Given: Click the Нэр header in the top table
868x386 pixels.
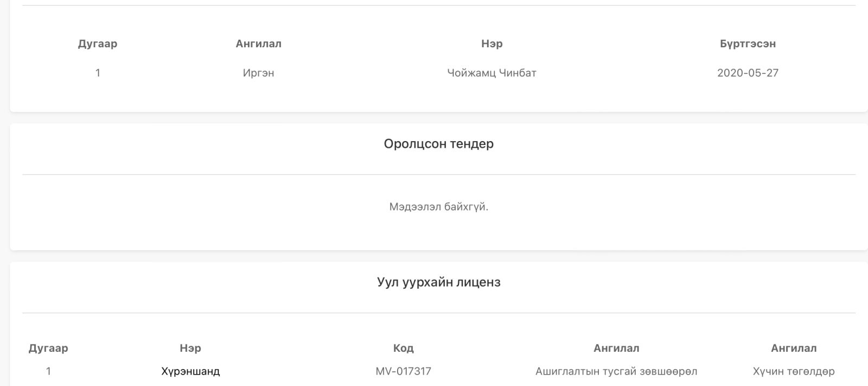Looking at the screenshot, I should [x=492, y=44].
